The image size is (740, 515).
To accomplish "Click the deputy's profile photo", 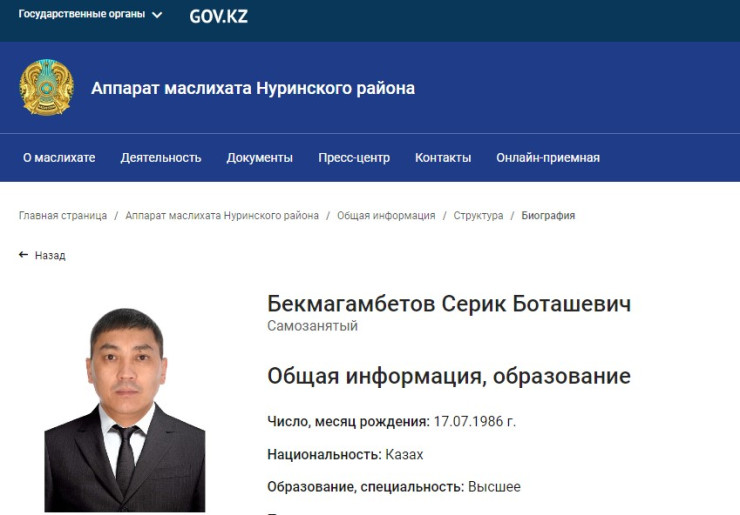I will (x=125, y=410).
